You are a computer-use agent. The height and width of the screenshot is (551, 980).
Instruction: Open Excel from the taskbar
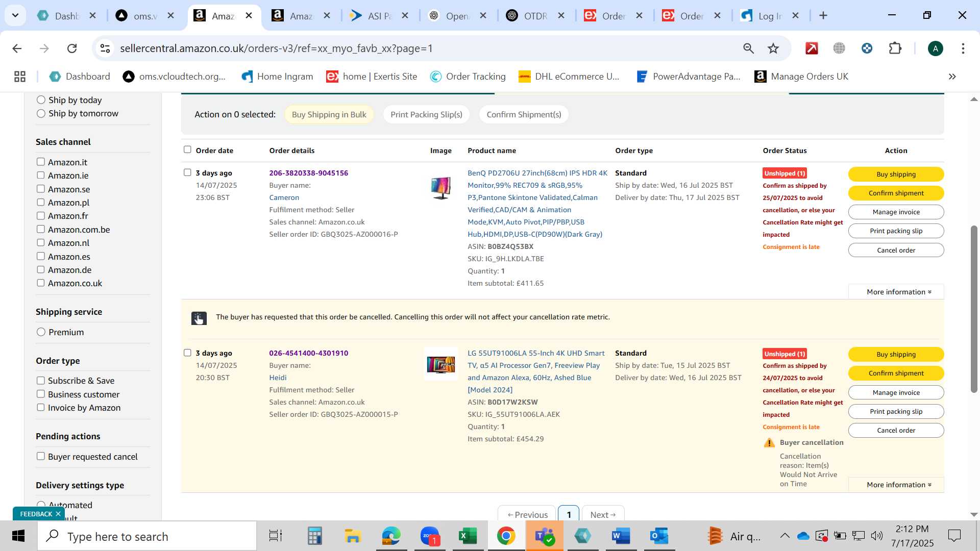[x=468, y=536]
